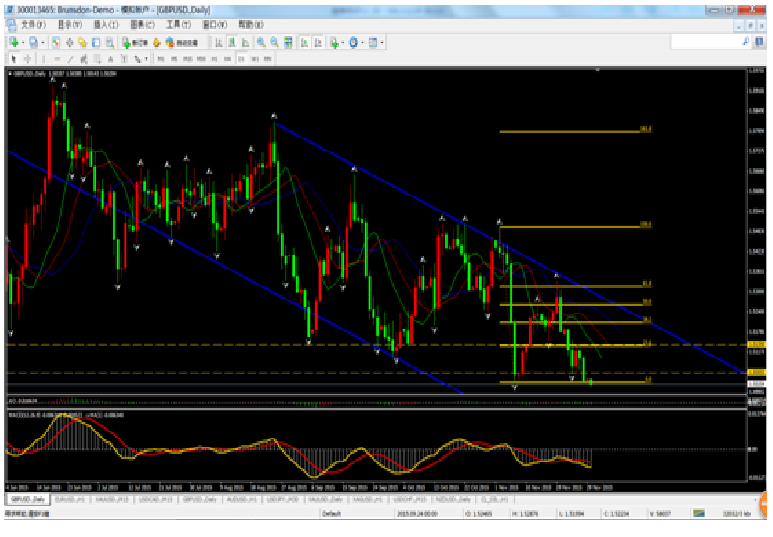
Task: Show the Data Window crosshair icon
Action: (x=70, y=43)
